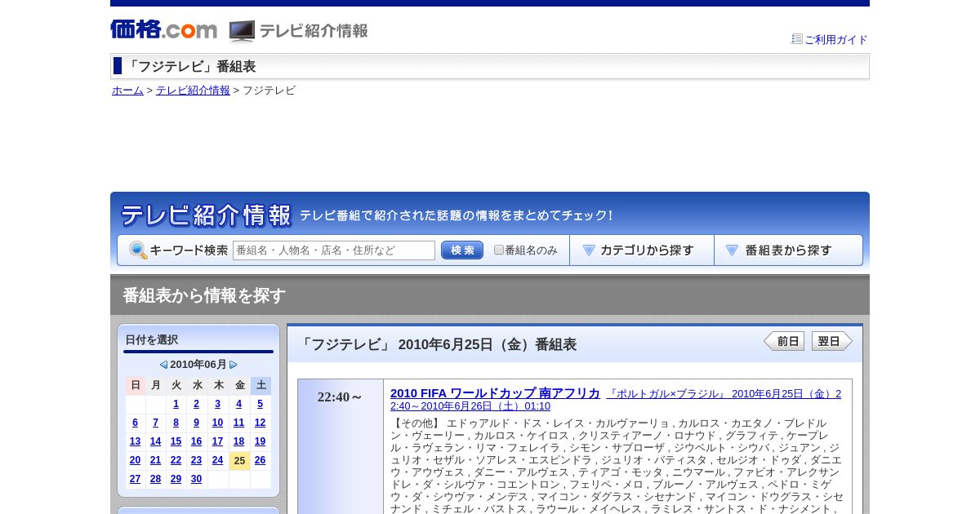This screenshot has height=514, width=980.
Task: Click the TV icon beside テレビ紹介情報 header
Action: [x=242, y=32]
